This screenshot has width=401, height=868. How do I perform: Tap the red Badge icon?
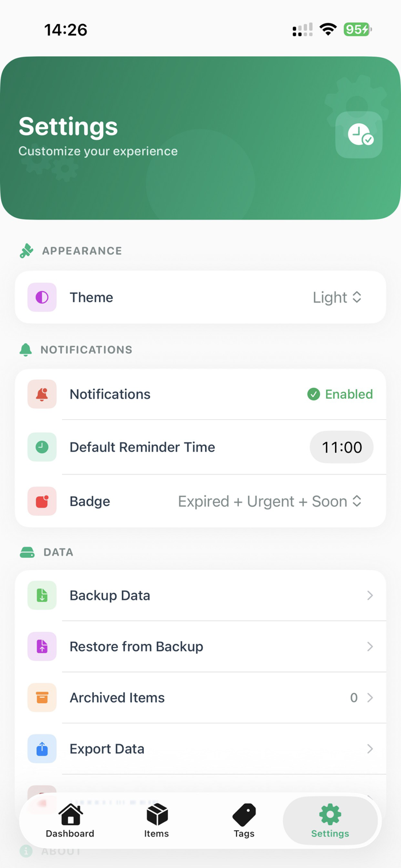click(x=42, y=501)
